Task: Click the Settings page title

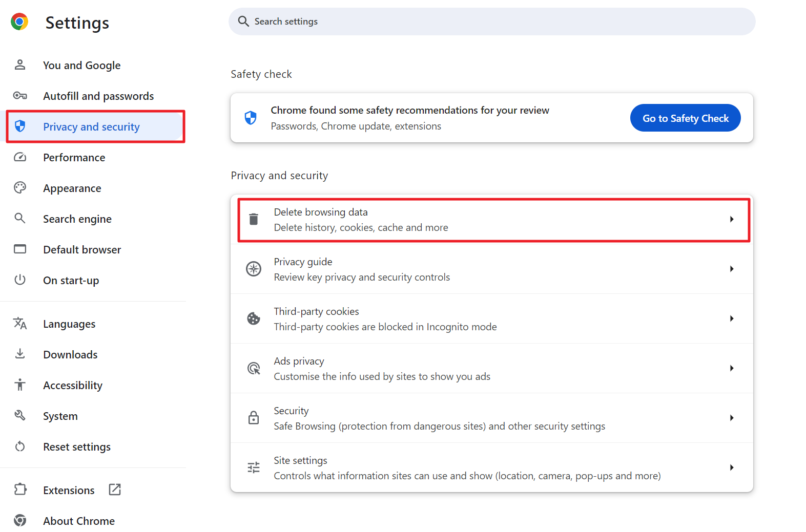Action: (x=77, y=23)
